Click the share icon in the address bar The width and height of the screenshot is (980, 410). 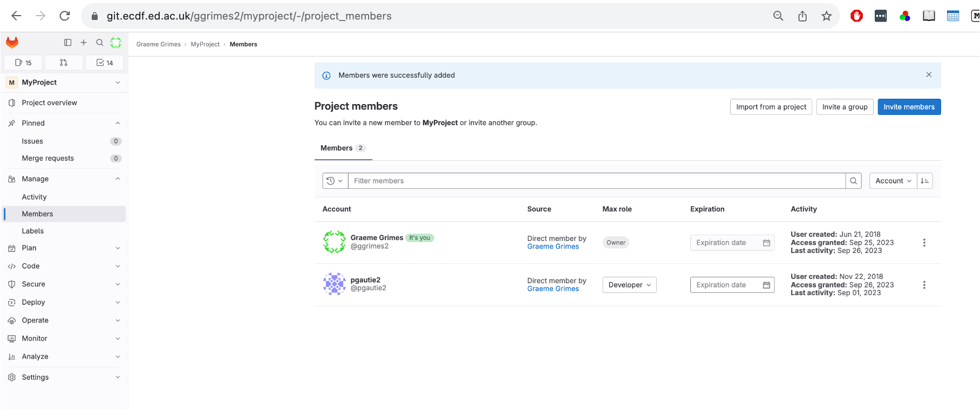pyautogui.click(x=802, y=16)
